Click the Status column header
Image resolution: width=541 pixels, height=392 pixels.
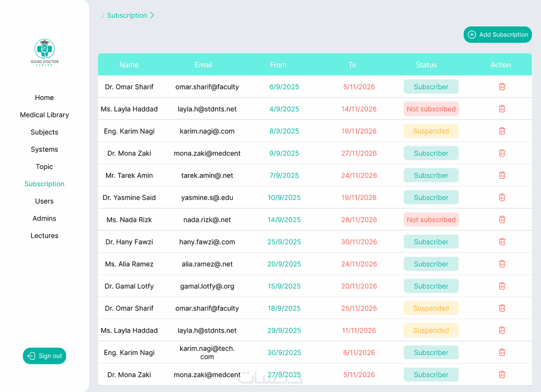426,65
